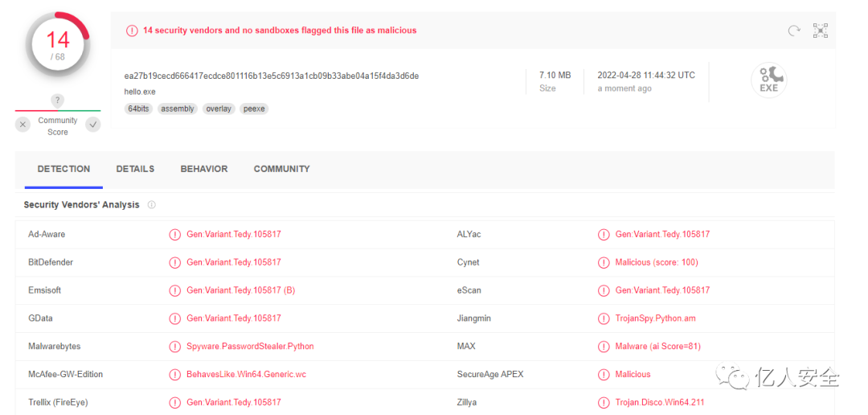
Task: Click the 14 security vendors flagged message
Action: [280, 31]
